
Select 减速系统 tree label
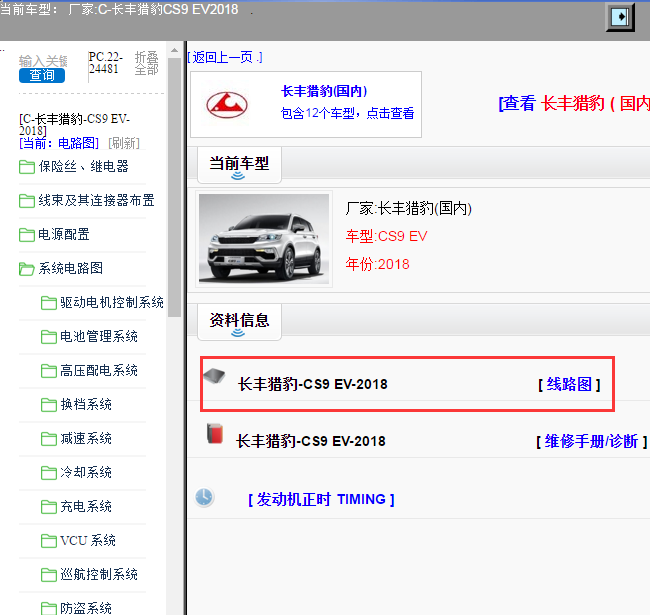(86, 438)
